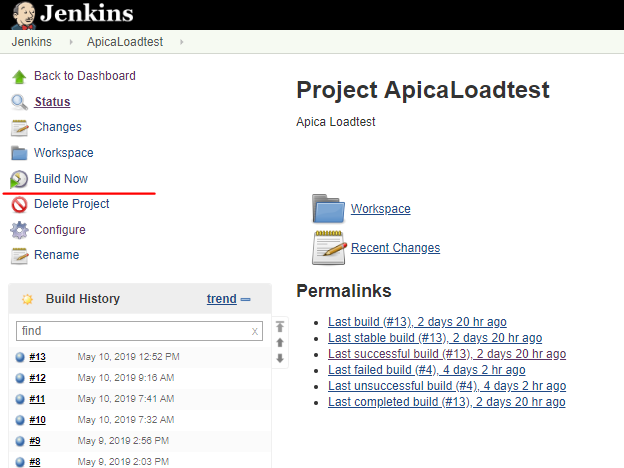The image size is (624, 468).
Task: Click the Jenkins breadcrumb
Action: [x=31, y=42]
